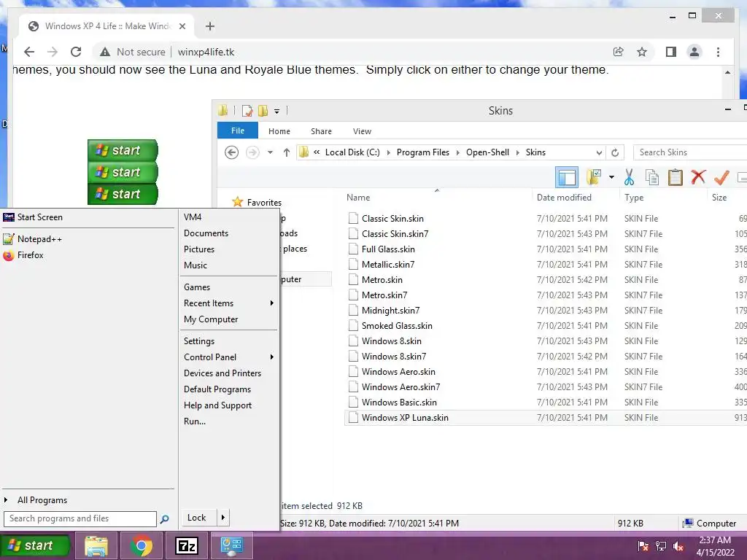
Task: Click the Copy icon in Skins toolbar
Action: click(651, 177)
